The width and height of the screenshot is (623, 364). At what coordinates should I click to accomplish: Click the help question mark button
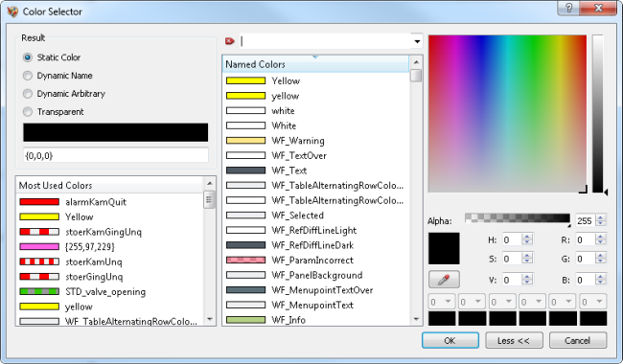point(568,8)
